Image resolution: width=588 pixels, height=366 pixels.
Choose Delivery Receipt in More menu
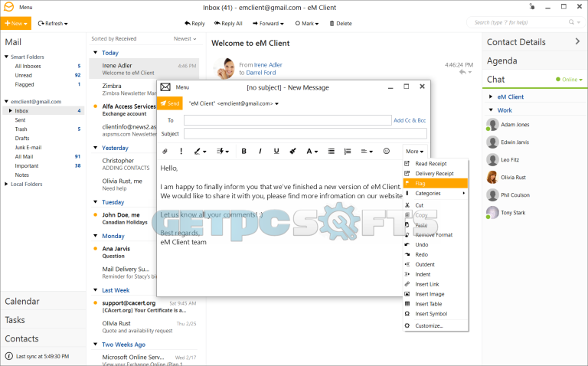(x=434, y=173)
